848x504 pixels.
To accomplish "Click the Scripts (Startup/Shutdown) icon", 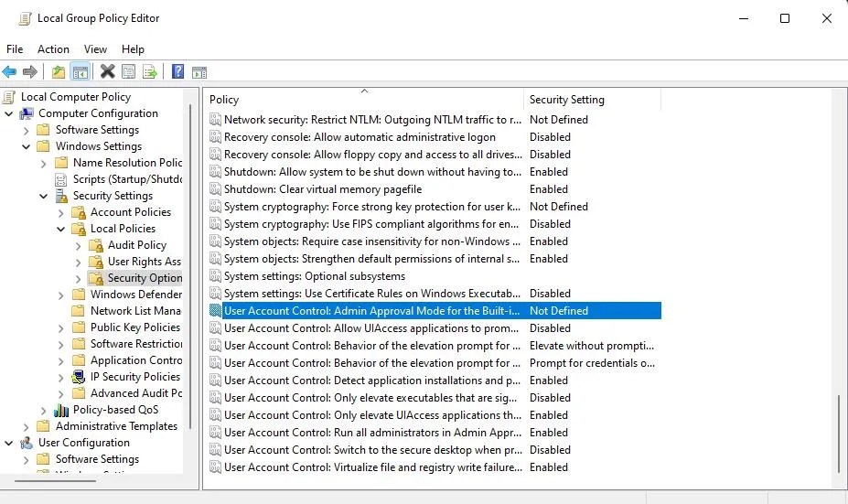I will (x=61, y=179).
